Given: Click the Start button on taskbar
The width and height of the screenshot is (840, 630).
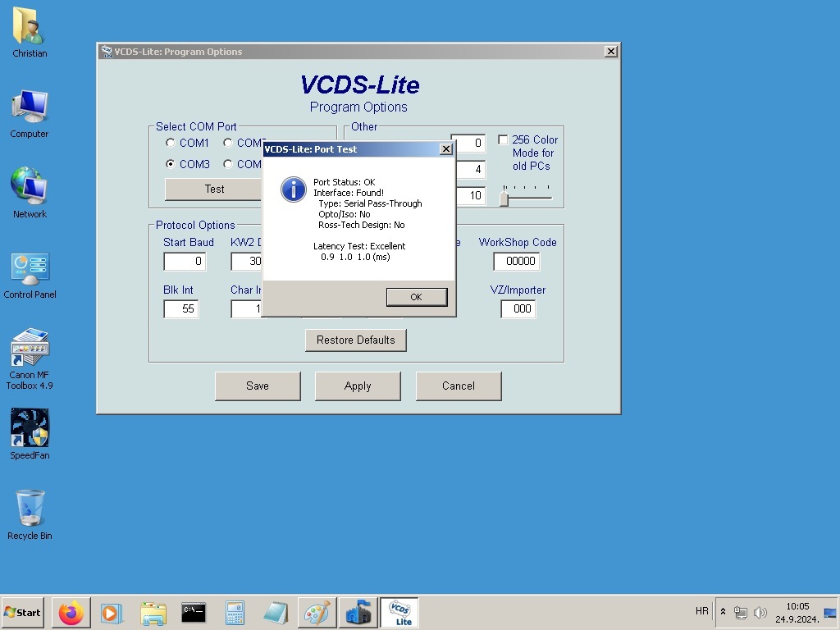Looking at the screenshot, I should [22, 612].
